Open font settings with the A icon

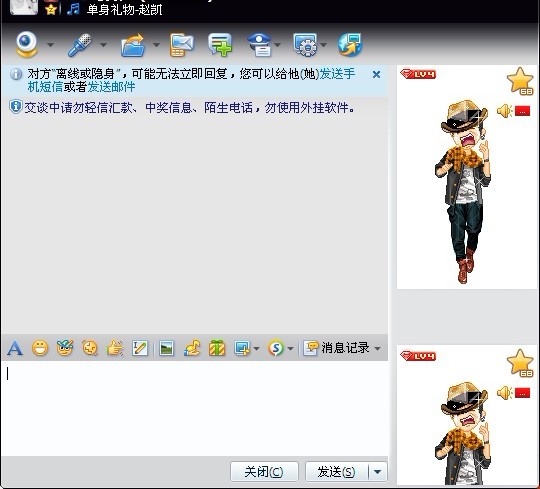click(x=15, y=348)
